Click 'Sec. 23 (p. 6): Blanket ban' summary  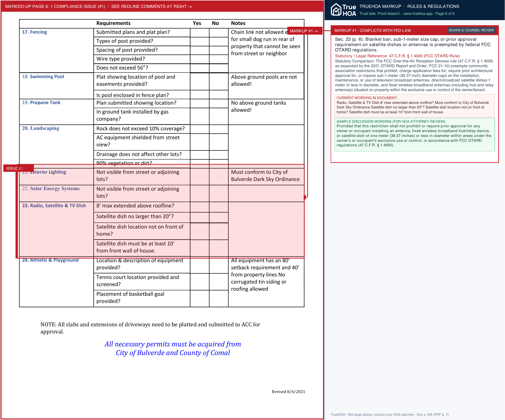(x=413, y=45)
